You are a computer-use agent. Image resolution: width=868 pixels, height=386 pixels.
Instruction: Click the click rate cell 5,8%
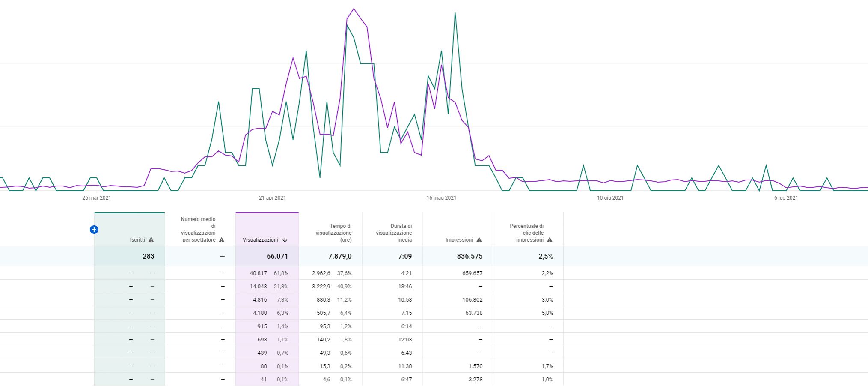pos(547,313)
